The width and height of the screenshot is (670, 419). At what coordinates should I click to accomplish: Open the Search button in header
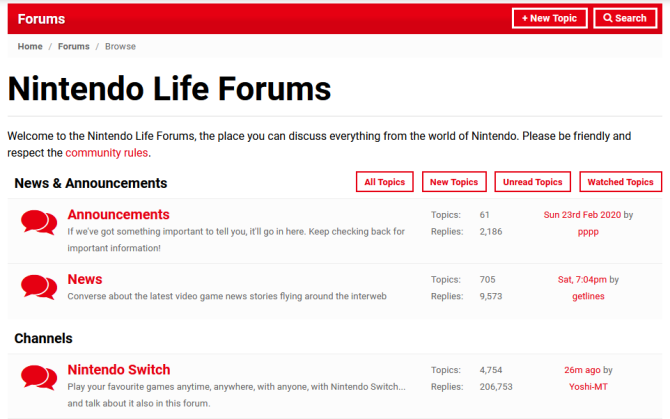(625, 18)
